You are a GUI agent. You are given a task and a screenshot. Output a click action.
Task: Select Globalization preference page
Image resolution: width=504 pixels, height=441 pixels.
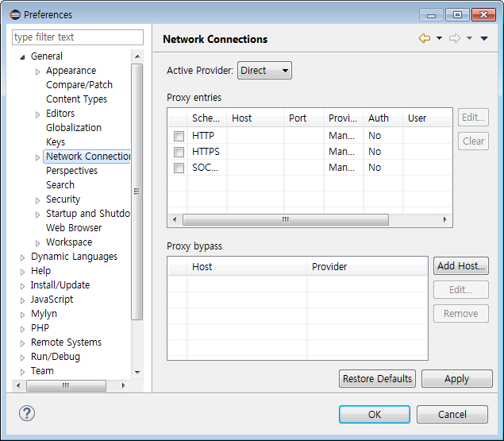[74, 127]
